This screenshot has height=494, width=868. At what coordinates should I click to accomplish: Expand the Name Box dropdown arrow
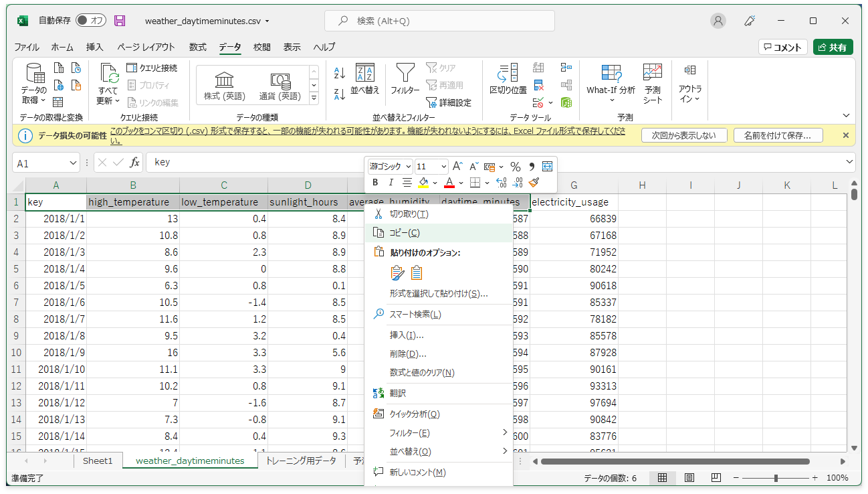coord(73,163)
